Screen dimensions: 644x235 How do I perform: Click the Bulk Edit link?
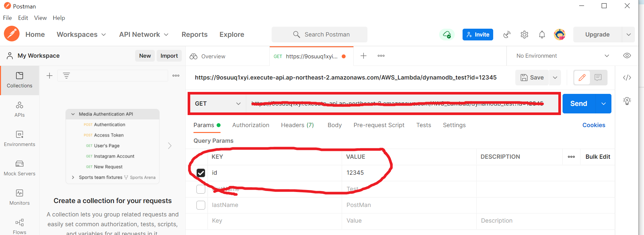[598, 157]
